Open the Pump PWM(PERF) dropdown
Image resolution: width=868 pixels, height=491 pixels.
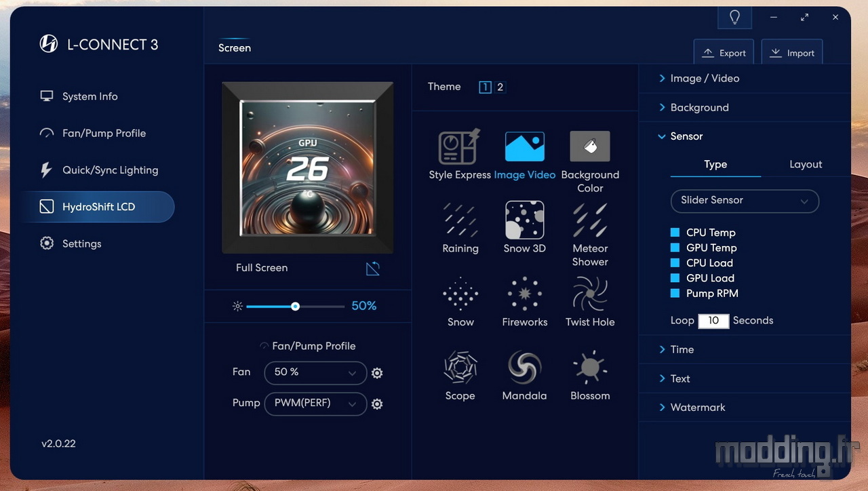pyautogui.click(x=315, y=404)
